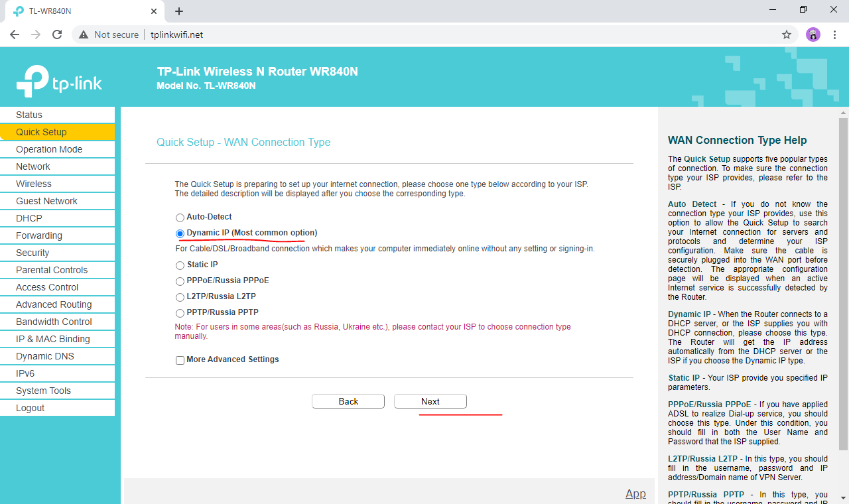Click the tp-link logo
This screenshot has width=849, height=504.
click(59, 82)
